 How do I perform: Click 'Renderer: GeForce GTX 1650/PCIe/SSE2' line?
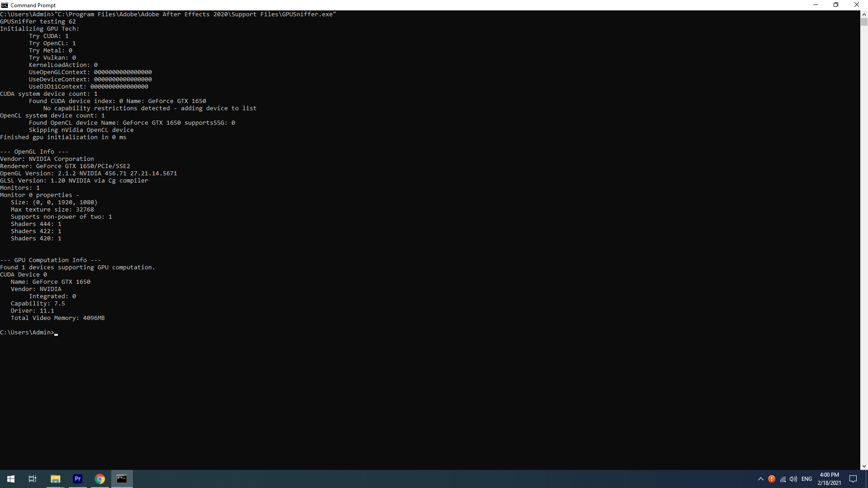65,166
